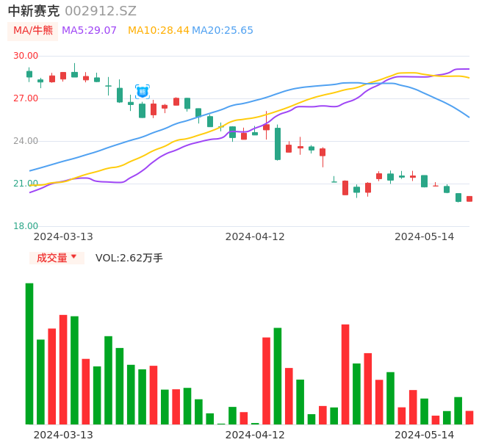
Task: Select the 18.00 price axis label
Action: [x=26, y=226]
